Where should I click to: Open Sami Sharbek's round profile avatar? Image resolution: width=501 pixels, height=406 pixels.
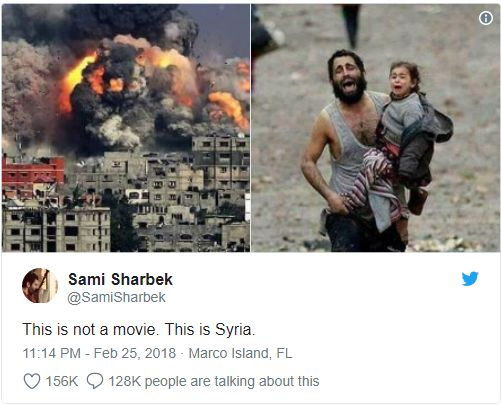(40, 286)
